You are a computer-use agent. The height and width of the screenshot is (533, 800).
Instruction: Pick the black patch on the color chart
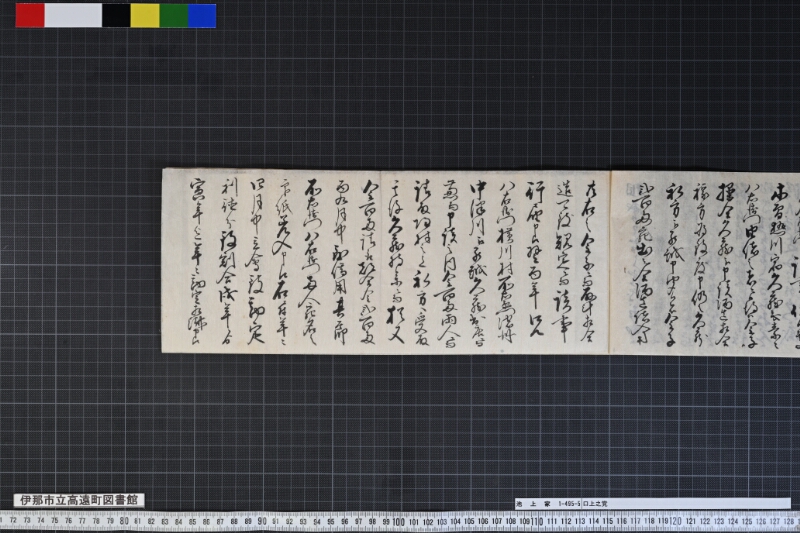(116, 16)
